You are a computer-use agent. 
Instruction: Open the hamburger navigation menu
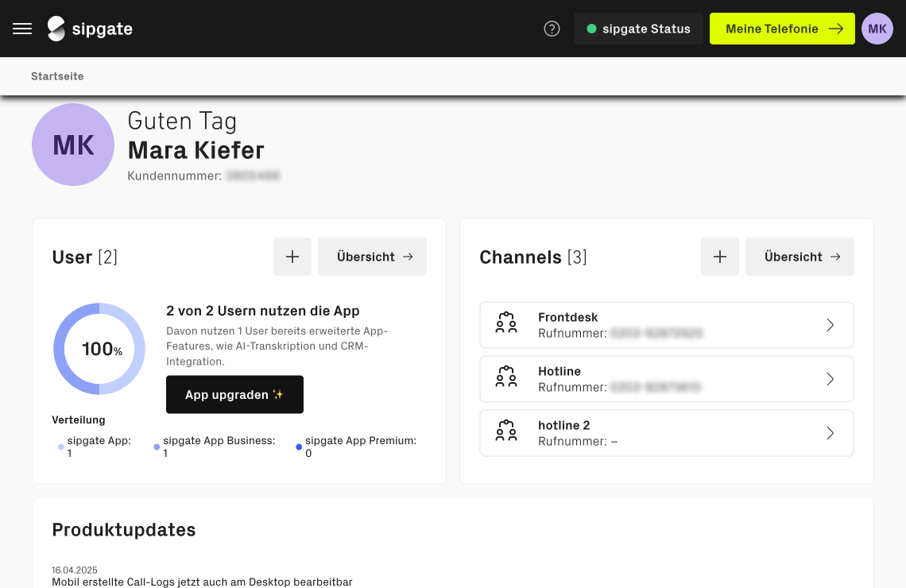coord(22,29)
